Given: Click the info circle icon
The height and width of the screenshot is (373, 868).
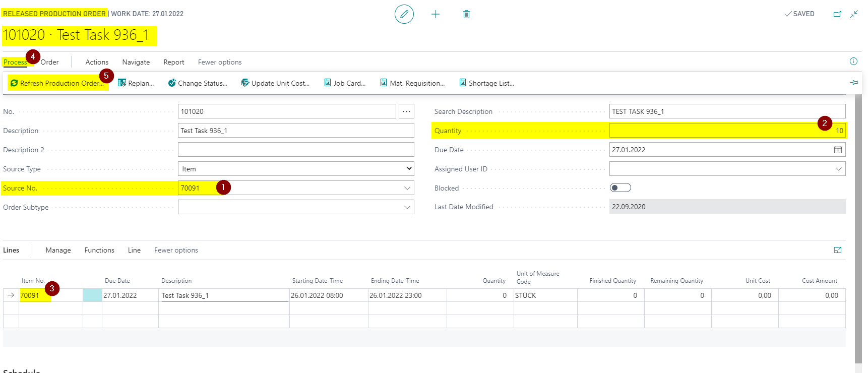Looking at the screenshot, I should [853, 61].
